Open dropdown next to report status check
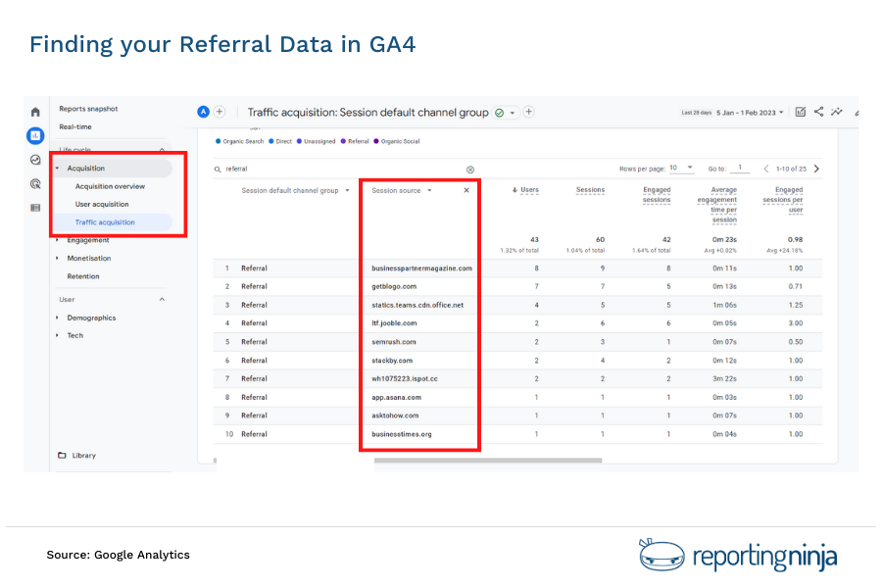Viewport: 882px width, 588px height. click(x=513, y=113)
